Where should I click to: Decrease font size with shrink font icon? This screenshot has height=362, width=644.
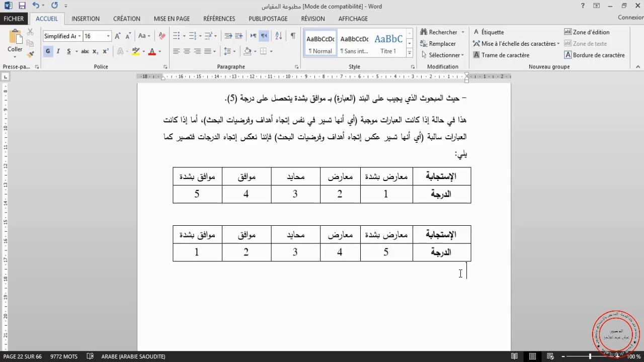(x=127, y=36)
